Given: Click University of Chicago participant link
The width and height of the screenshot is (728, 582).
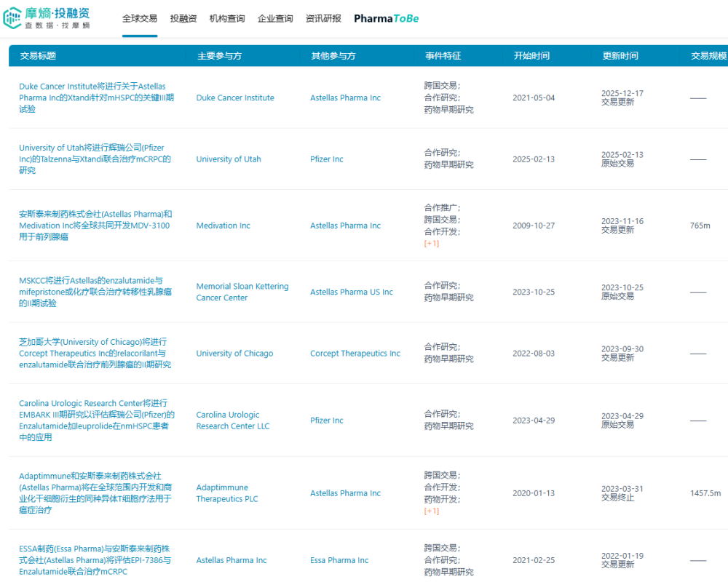Looking at the screenshot, I should click(x=234, y=353).
